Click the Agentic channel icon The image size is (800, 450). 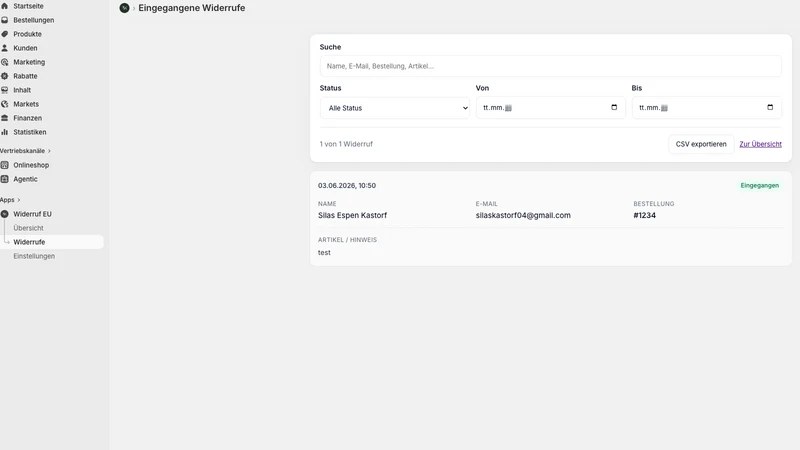pos(5,179)
